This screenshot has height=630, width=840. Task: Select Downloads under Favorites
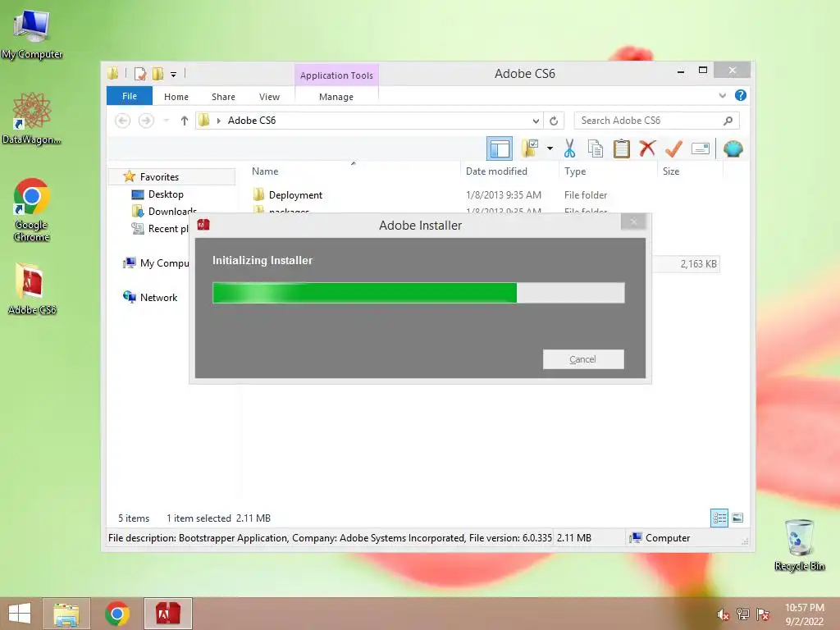(x=164, y=211)
